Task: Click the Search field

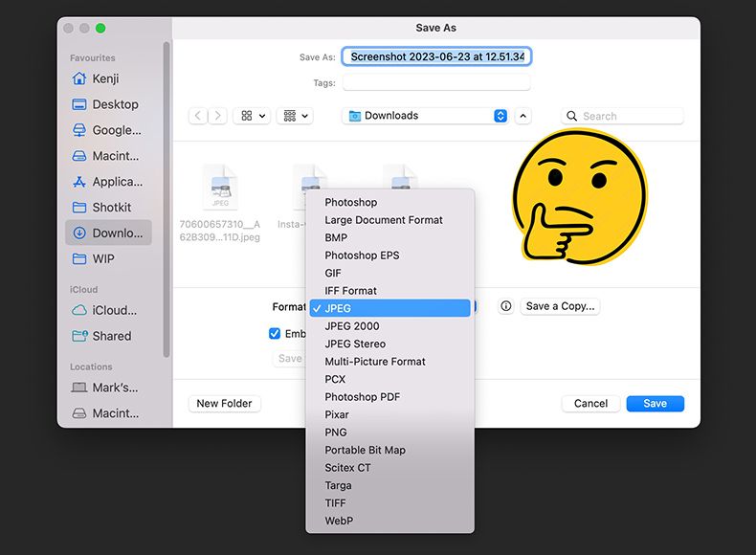Action: coord(622,116)
